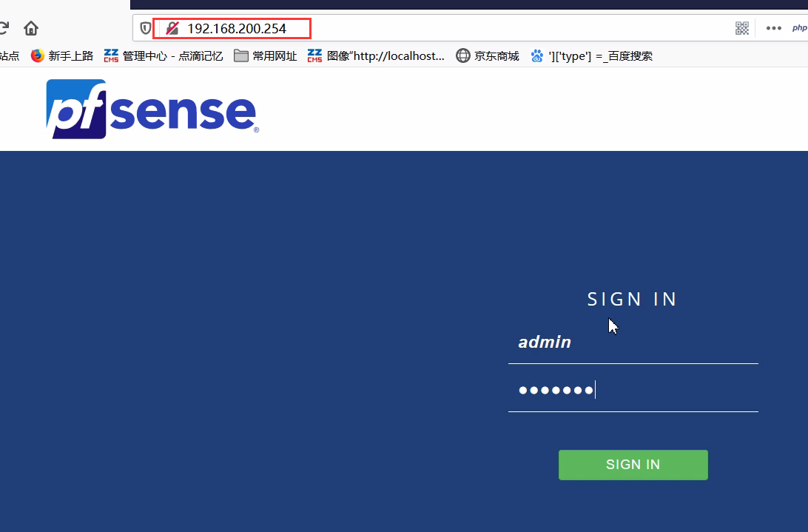Open the 新手上路 Firefox bookmark

pos(62,55)
